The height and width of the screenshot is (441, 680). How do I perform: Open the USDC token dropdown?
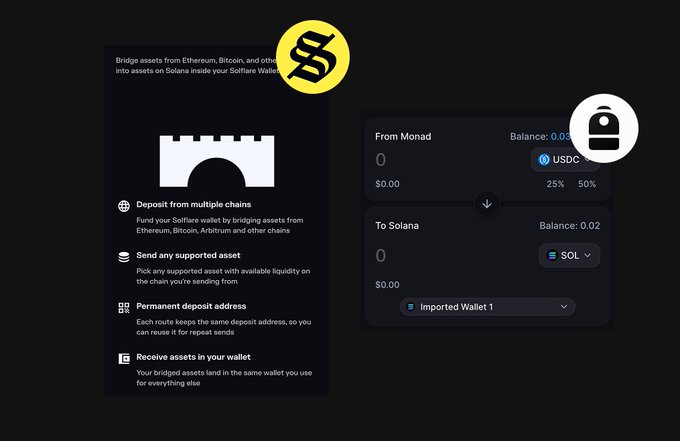[x=565, y=160]
